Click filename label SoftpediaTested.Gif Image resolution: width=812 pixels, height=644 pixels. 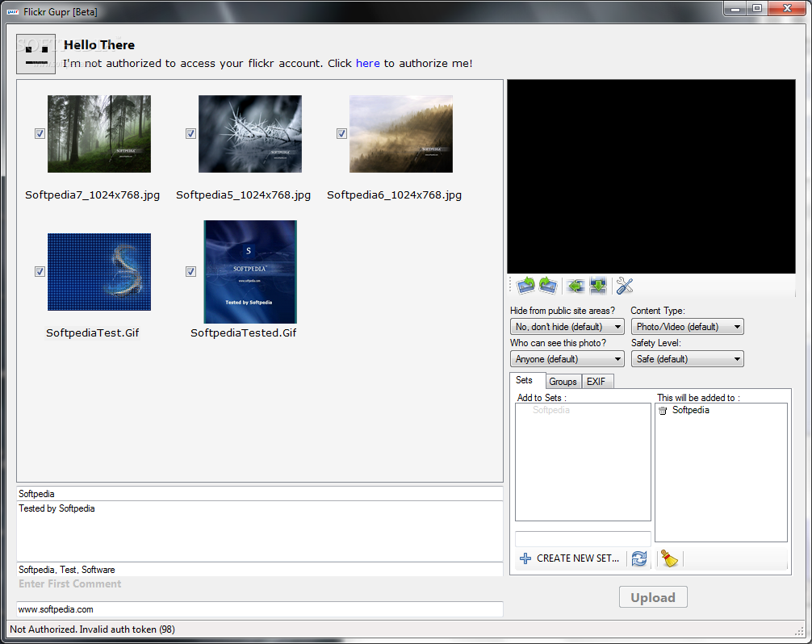click(244, 332)
